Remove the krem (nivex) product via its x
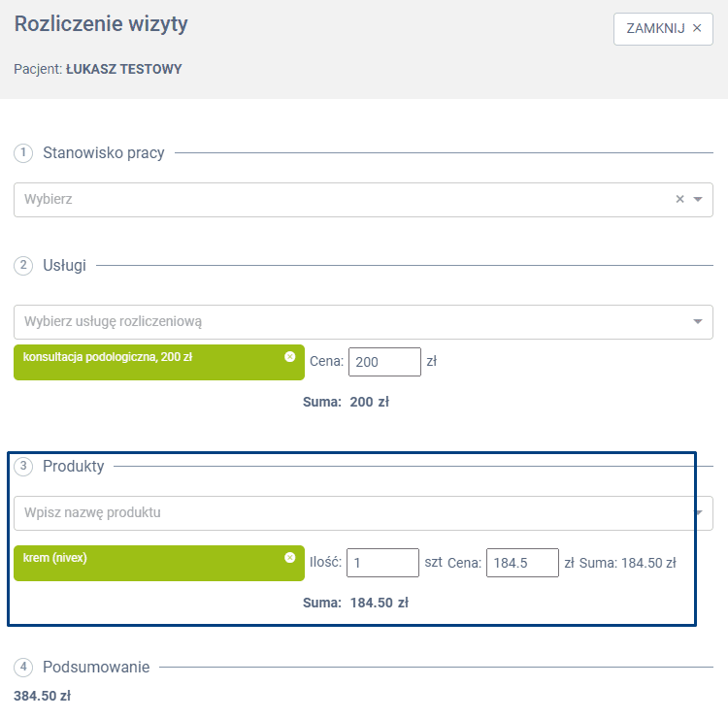Screen dimensions: 728x719 coord(289,558)
